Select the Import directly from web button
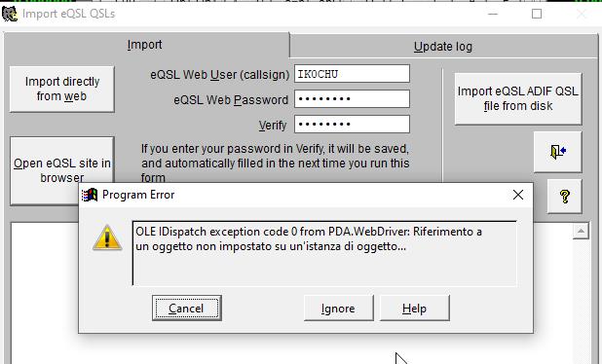 coord(61,89)
